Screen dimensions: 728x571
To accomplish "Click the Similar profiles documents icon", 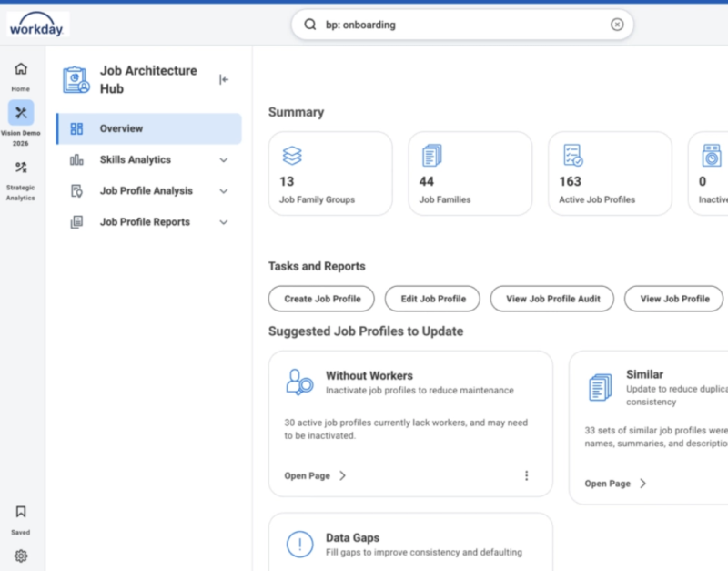I will pyautogui.click(x=601, y=387).
